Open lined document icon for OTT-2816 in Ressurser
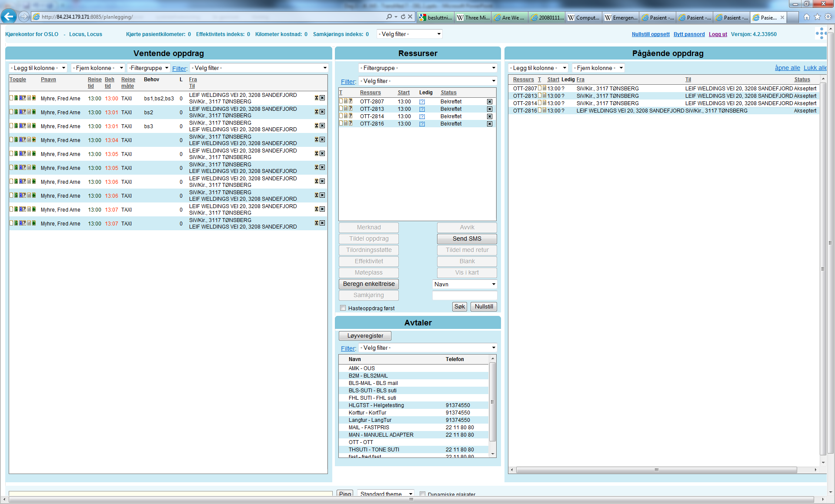 point(346,123)
